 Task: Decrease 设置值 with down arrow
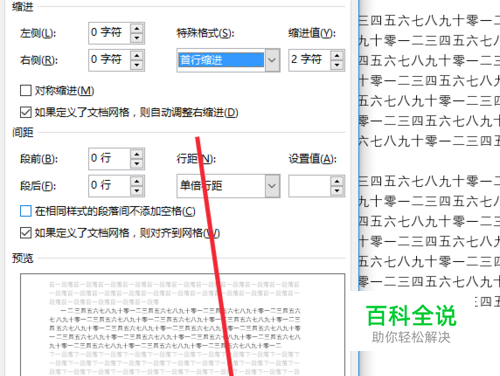[337, 191]
